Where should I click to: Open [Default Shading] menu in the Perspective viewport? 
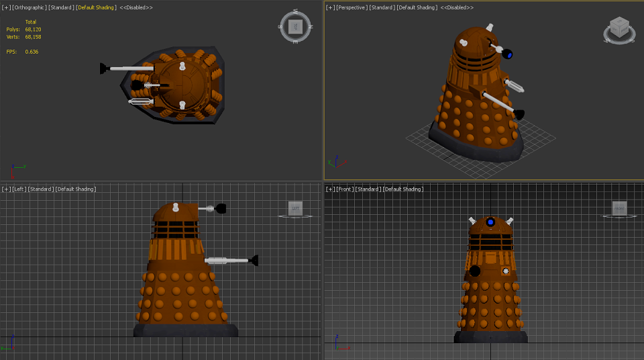pos(417,7)
